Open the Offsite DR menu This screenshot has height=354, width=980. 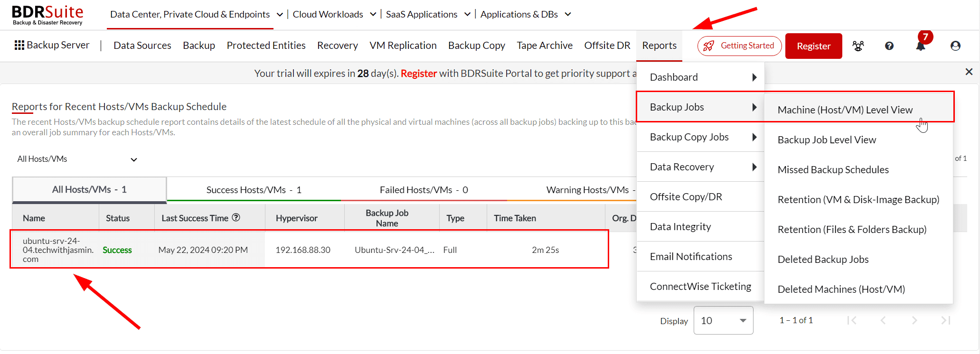pos(607,46)
